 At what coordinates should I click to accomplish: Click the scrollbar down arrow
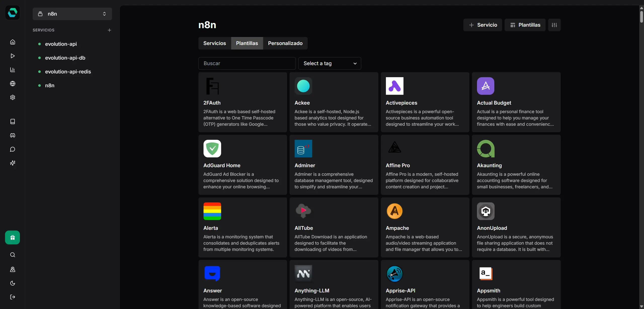(x=641, y=306)
